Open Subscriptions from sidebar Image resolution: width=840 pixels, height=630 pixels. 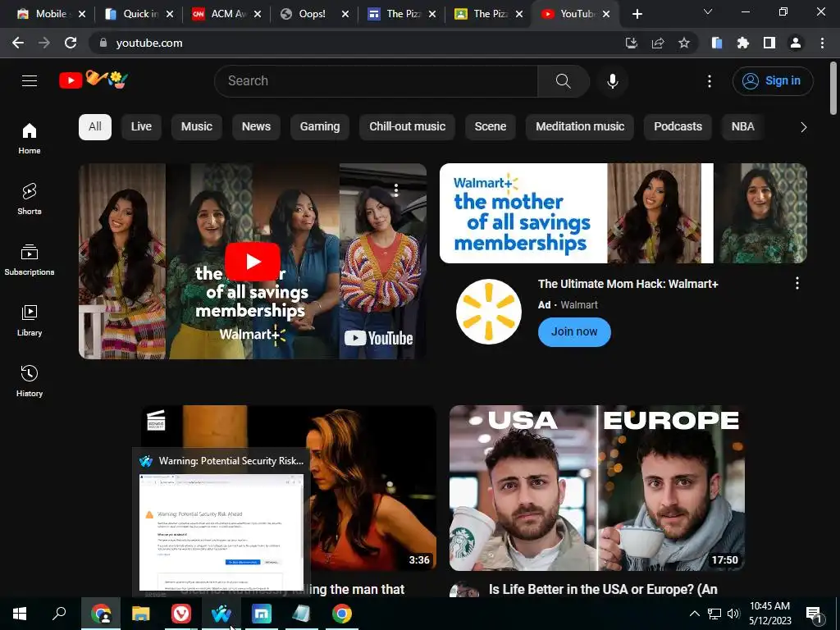pos(30,260)
